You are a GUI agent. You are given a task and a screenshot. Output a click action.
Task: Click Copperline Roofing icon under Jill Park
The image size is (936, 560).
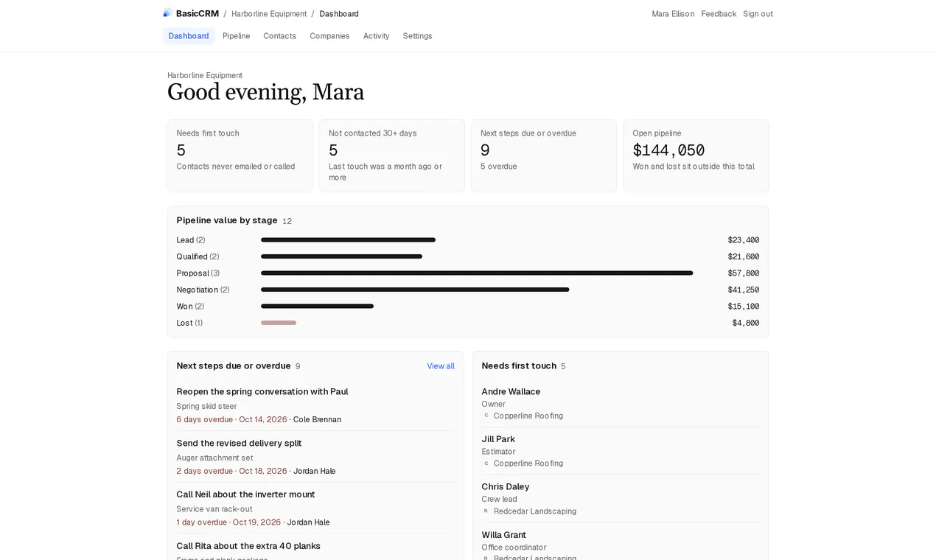coord(486,464)
